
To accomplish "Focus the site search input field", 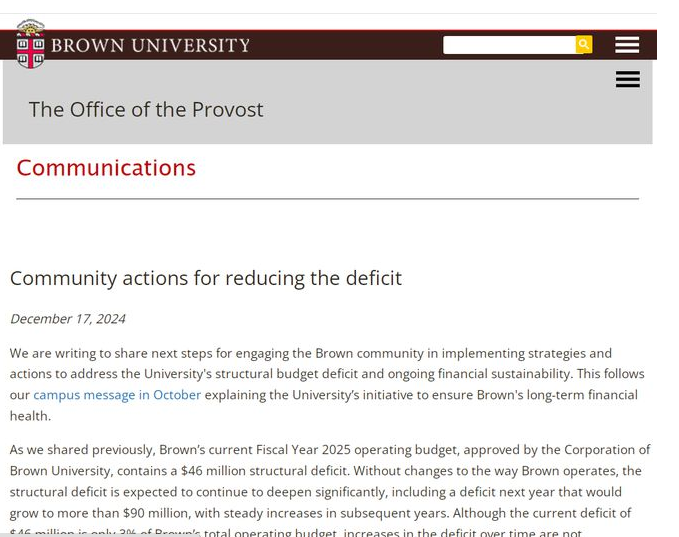I will point(509,45).
